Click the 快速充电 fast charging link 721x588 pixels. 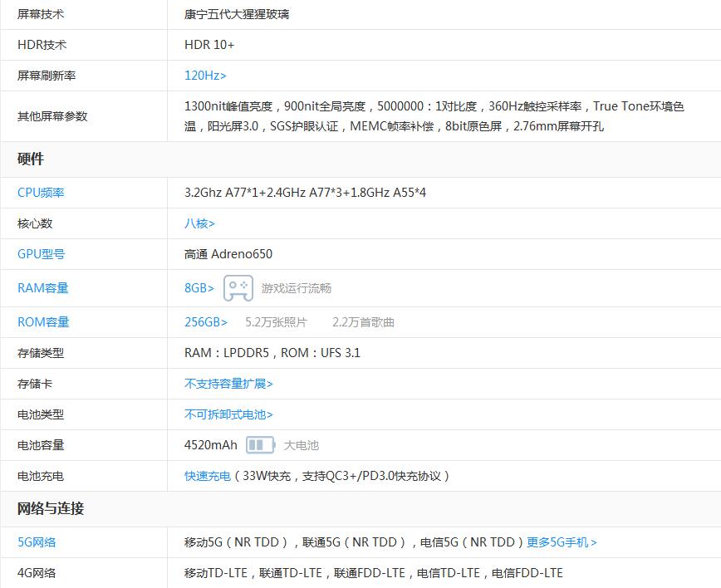click(208, 476)
